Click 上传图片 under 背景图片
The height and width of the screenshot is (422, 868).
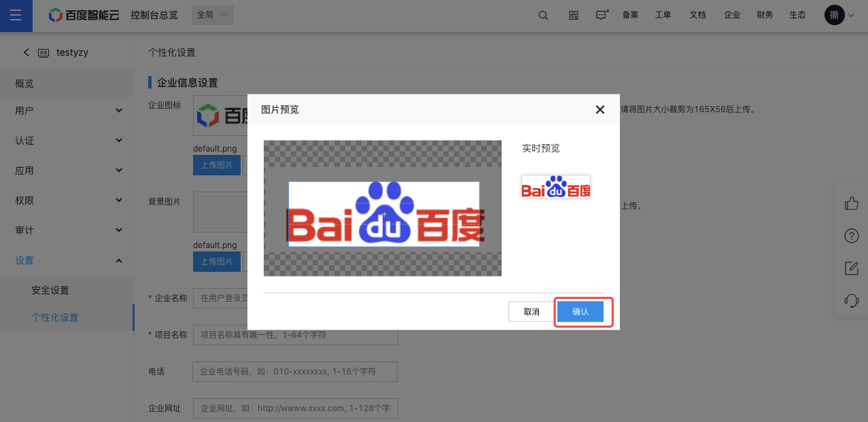click(x=217, y=262)
